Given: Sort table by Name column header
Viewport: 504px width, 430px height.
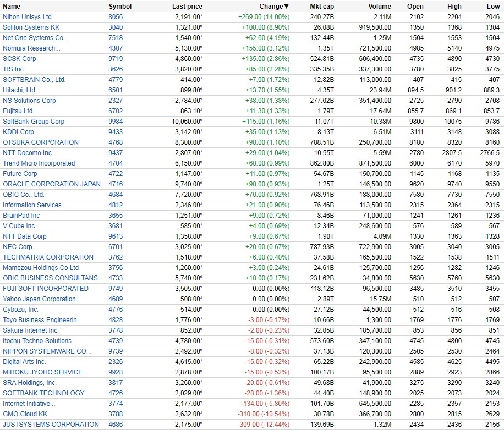Looking at the screenshot, I should 12,7.
